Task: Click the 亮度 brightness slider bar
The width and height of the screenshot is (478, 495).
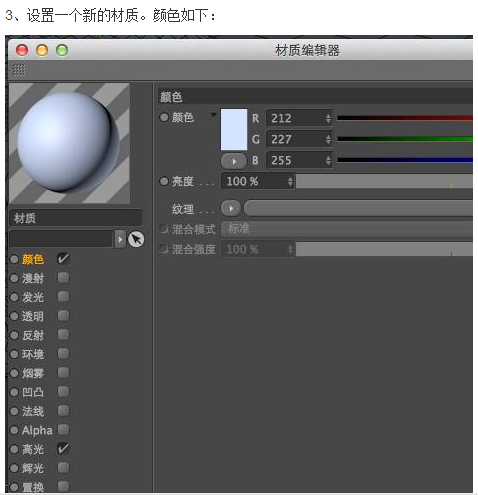Action: tap(385, 181)
